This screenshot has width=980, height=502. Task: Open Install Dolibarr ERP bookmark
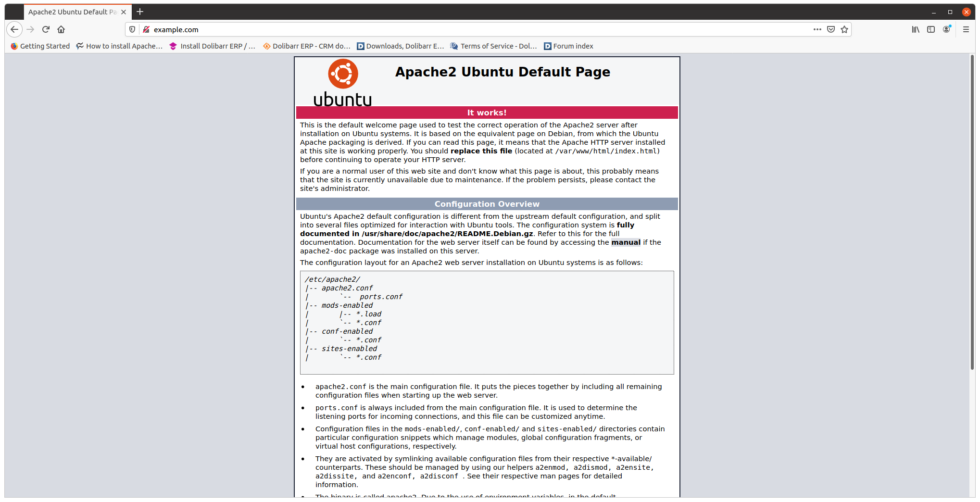pos(213,46)
